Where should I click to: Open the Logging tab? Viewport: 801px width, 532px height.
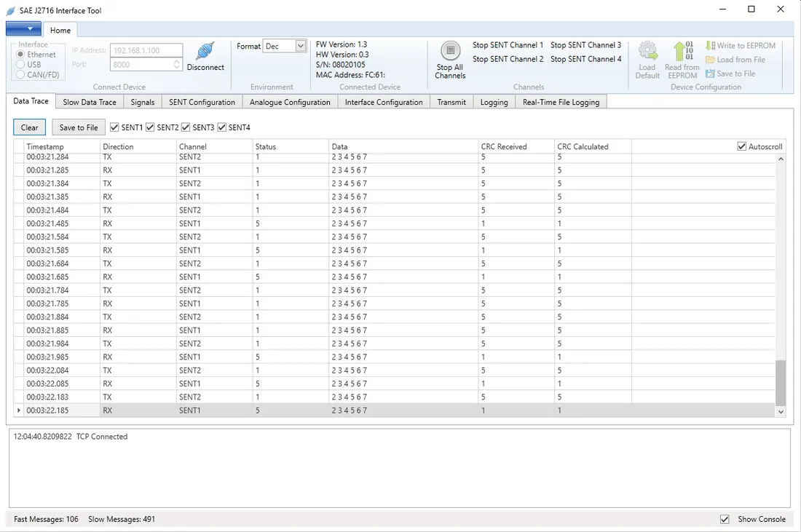click(x=494, y=102)
